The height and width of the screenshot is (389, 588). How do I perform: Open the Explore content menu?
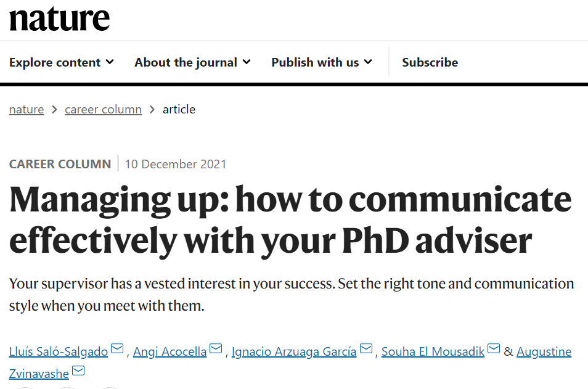(x=55, y=62)
